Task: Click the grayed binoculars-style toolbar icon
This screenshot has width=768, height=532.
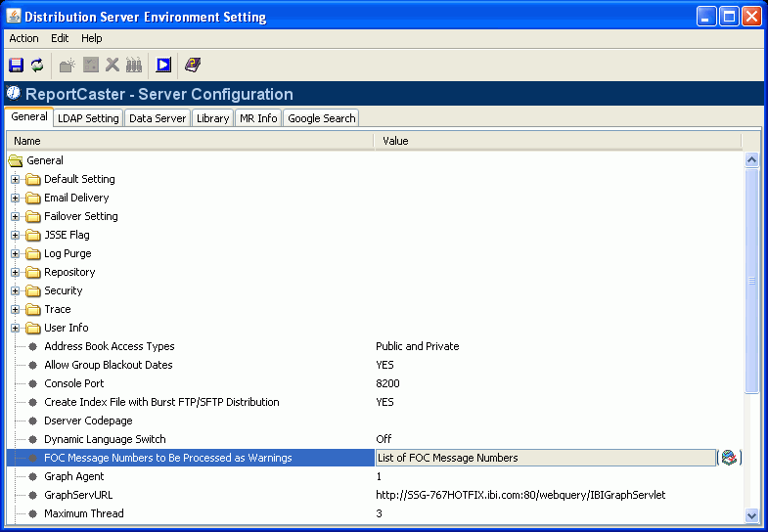Action: [x=134, y=65]
